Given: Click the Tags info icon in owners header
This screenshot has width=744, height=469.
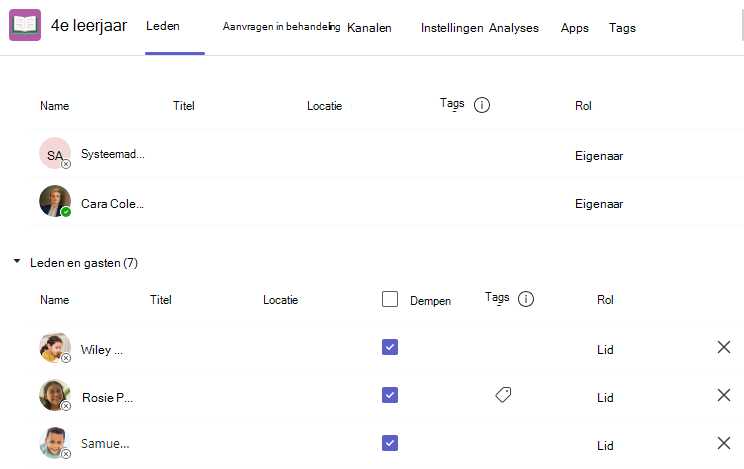Looking at the screenshot, I should (x=482, y=105).
